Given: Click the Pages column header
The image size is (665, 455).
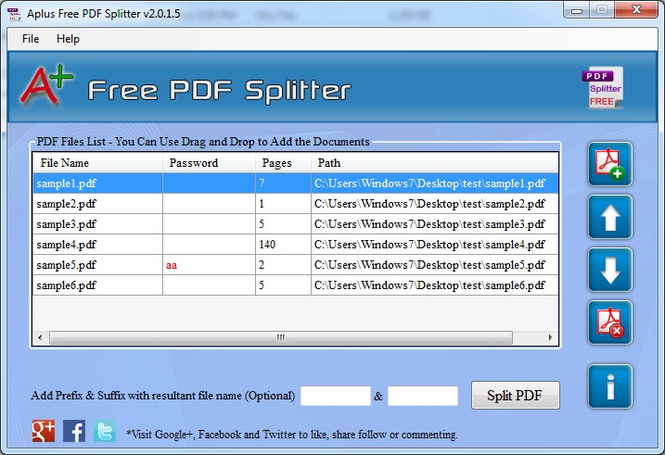Looking at the screenshot, I should (283, 163).
